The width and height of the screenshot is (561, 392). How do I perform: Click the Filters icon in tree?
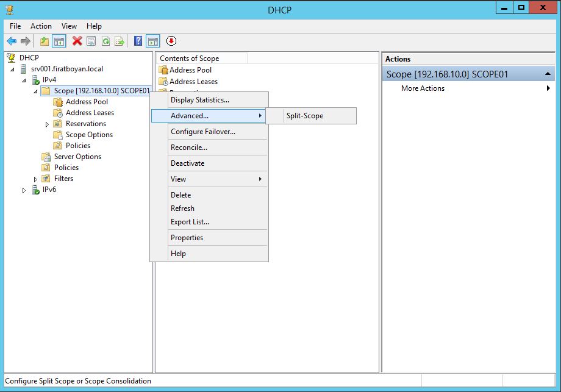[x=46, y=179]
